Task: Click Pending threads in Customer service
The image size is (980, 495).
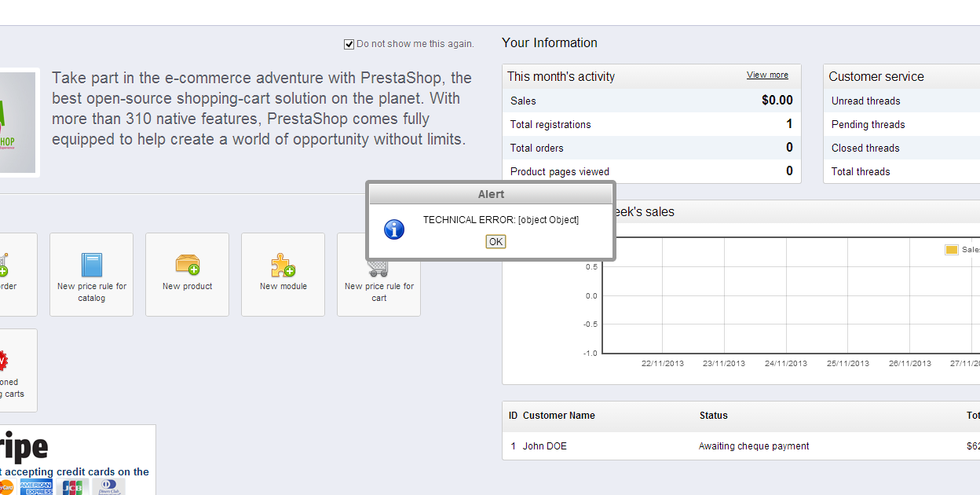Action: click(x=868, y=124)
